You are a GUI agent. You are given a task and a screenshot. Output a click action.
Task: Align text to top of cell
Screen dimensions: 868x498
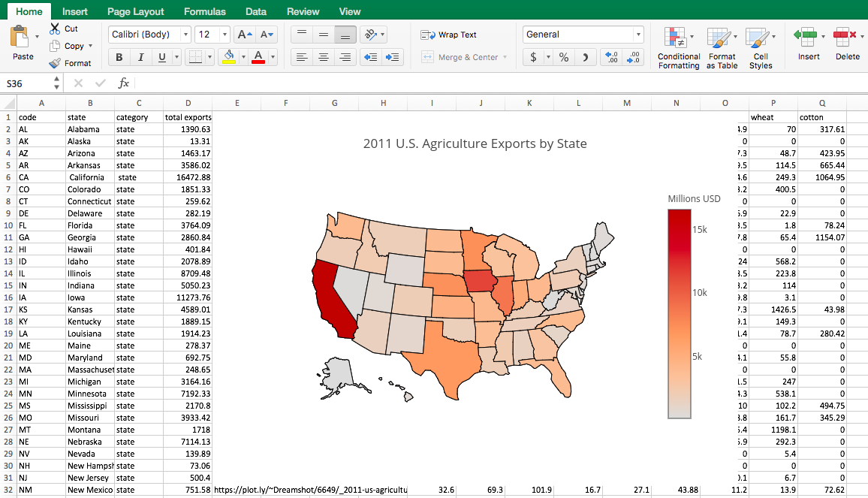(x=302, y=35)
